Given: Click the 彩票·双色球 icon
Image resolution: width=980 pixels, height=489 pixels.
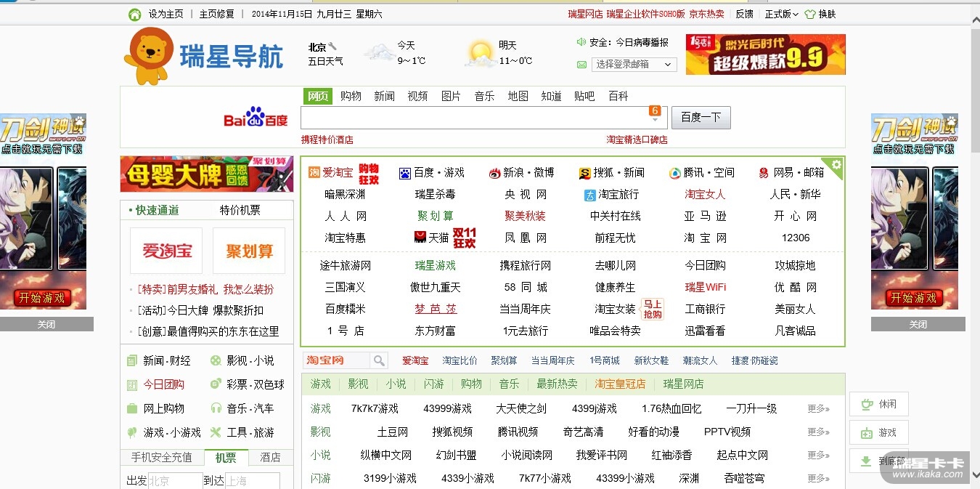Looking at the screenshot, I should point(216,384).
